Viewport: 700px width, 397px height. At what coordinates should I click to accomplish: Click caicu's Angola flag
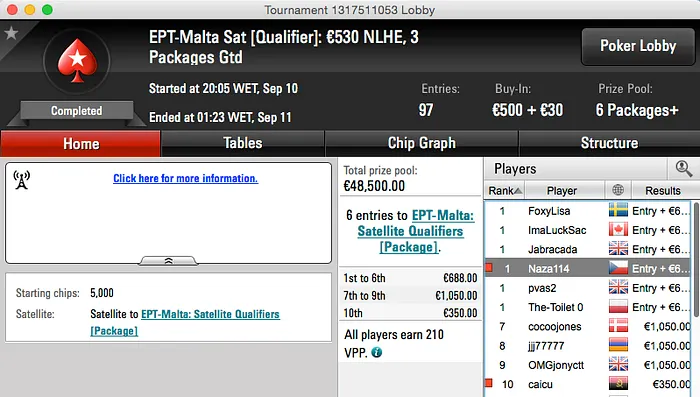618,384
